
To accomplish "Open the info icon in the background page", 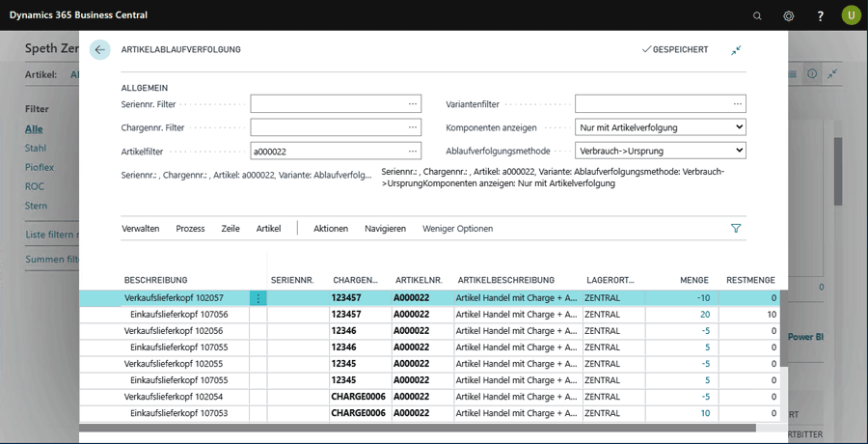I will pyautogui.click(x=811, y=73).
